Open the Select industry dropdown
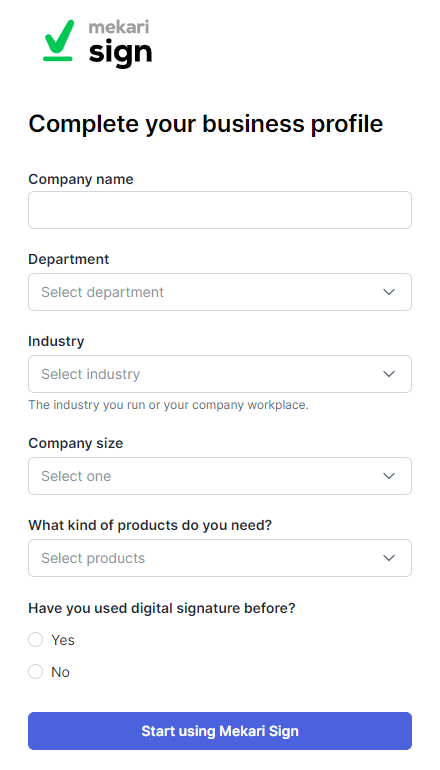Viewport: 440px width, 770px height. 220,374
